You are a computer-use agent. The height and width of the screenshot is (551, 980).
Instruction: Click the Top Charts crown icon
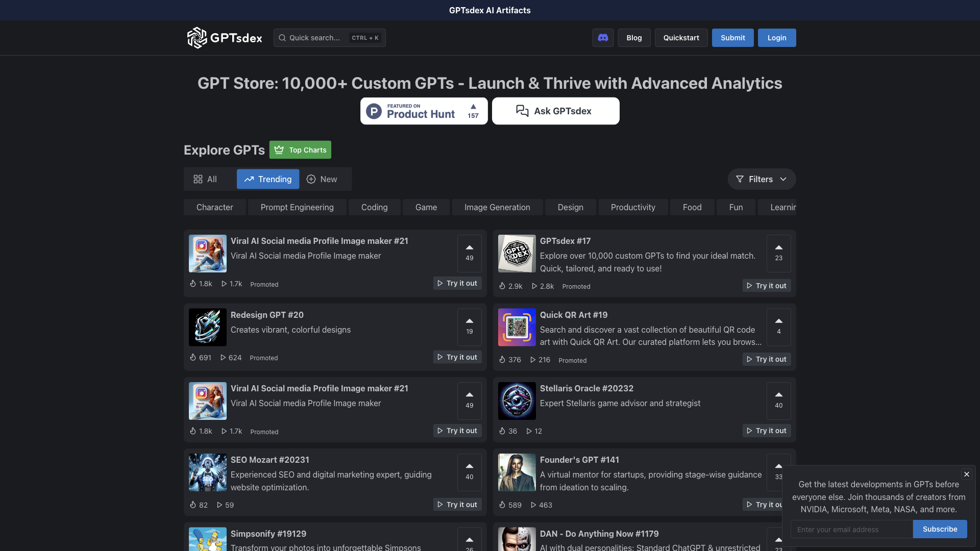[279, 149]
